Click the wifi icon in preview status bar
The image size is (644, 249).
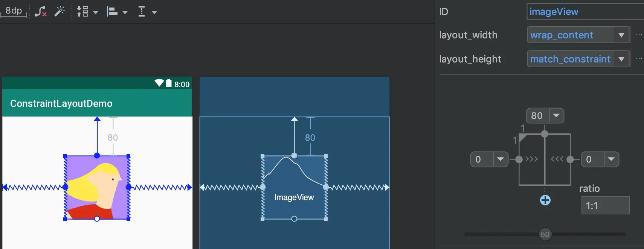(159, 83)
